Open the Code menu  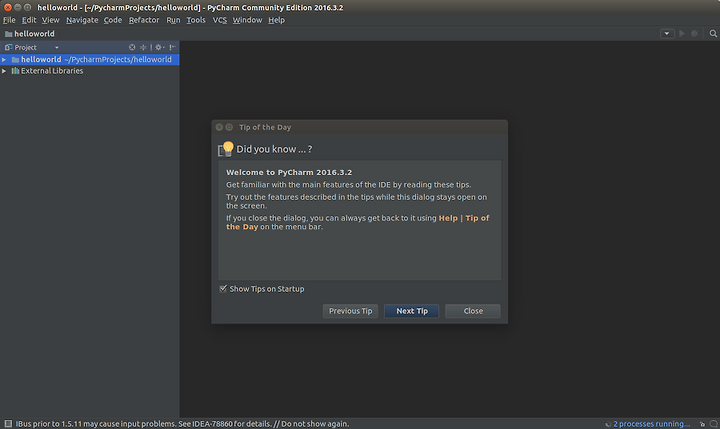pyautogui.click(x=112, y=20)
